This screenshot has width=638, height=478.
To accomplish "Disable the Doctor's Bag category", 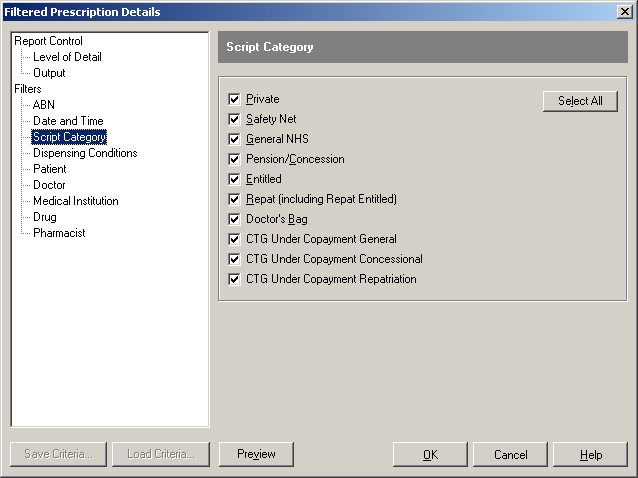I will (x=234, y=219).
